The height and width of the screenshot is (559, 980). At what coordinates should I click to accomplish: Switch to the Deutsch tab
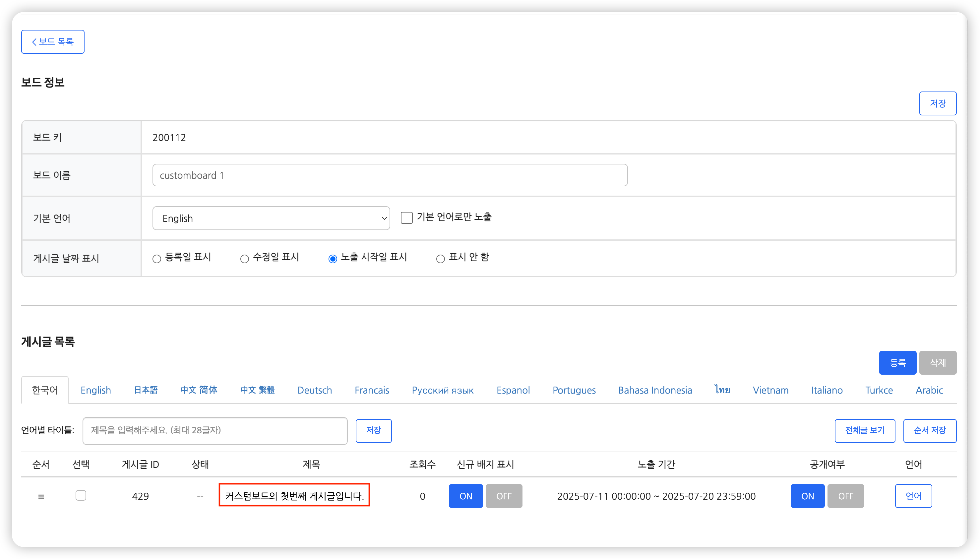pyautogui.click(x=314, y=390)
